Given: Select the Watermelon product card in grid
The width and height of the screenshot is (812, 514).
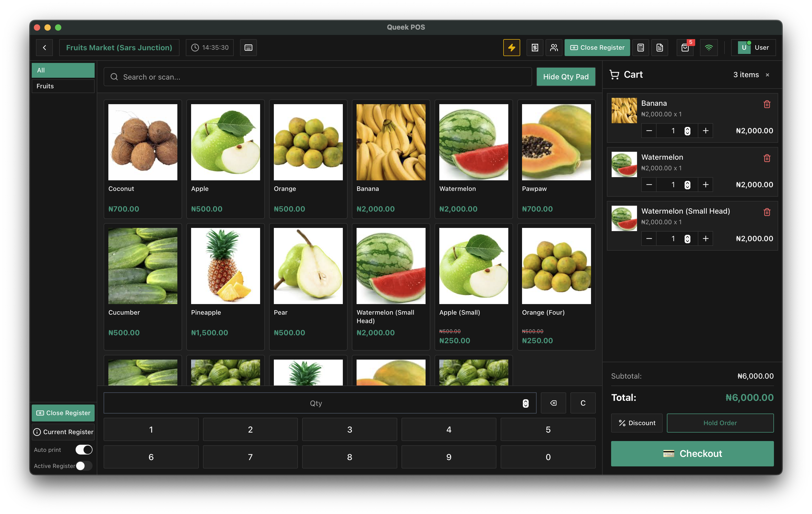Looking at the screenshot, I should [x=473, y=159].
